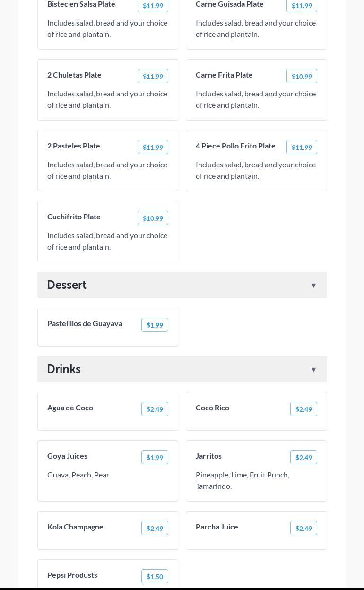364x590 pixels.
Task: Click 4 Piece Pollo Frito Plate price
Action: (302, 147)
